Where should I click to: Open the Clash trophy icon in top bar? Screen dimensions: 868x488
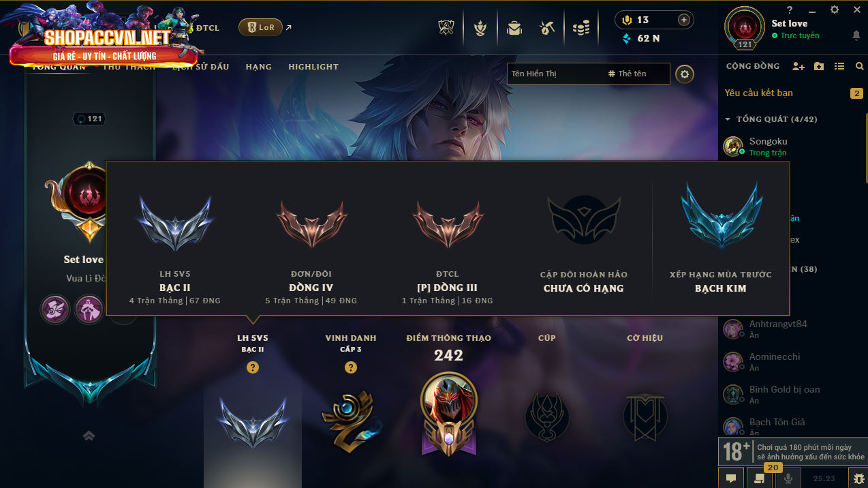(446, 28)
